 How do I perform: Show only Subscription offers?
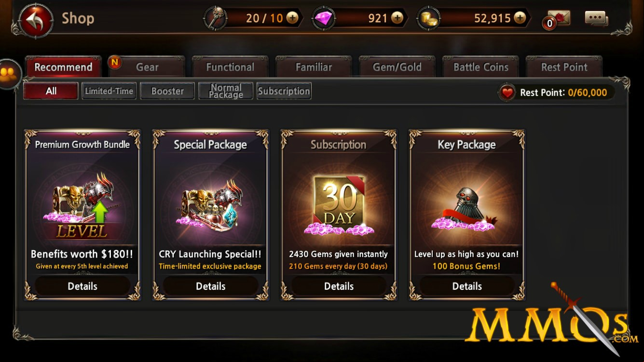(x=284, y=91)
